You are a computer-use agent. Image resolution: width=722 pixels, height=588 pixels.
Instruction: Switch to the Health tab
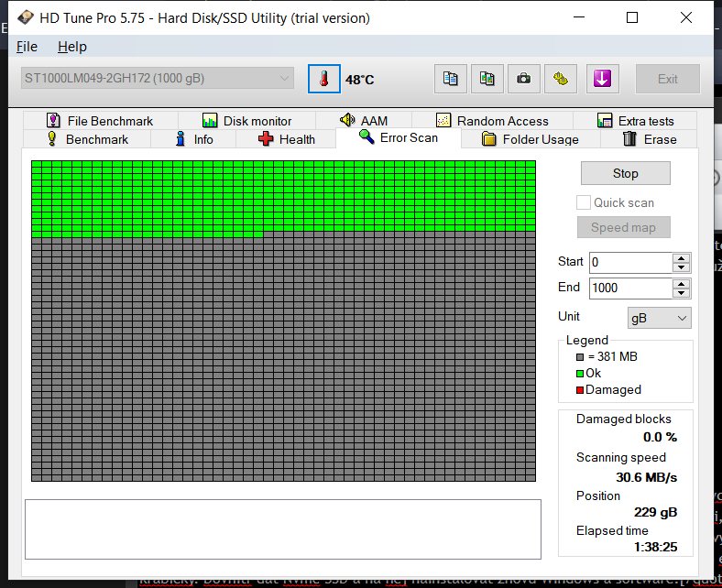tap(287, 139)
